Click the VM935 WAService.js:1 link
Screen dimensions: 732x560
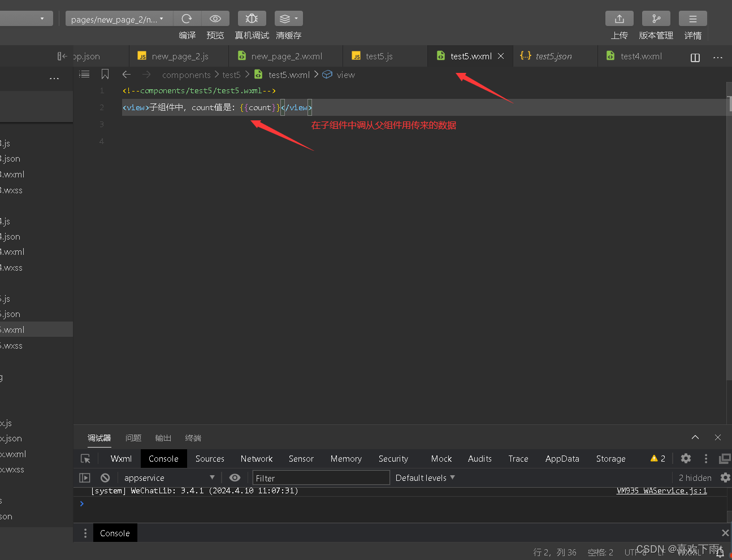tap(662, 490)
